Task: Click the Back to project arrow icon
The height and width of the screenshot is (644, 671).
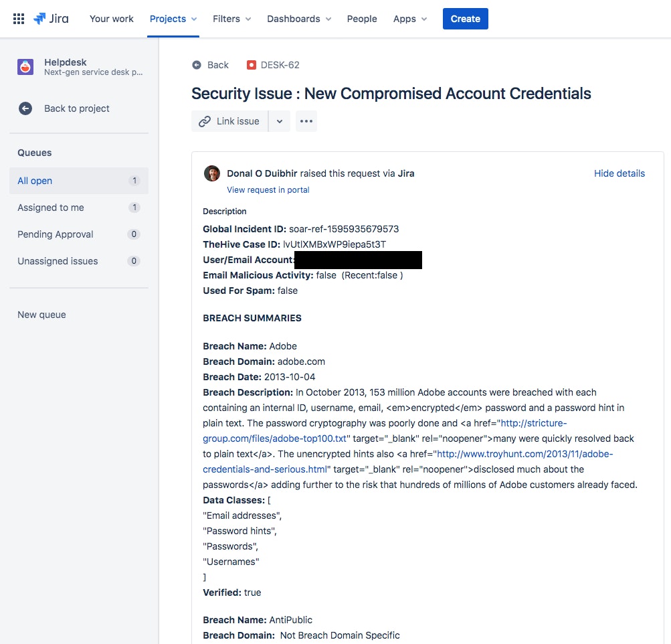Action: tap(25, 108)
